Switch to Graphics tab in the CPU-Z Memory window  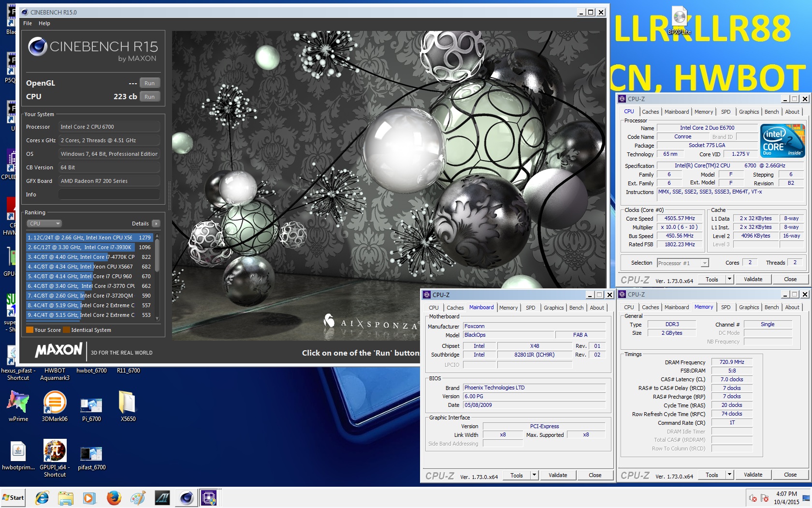[749, 307]
